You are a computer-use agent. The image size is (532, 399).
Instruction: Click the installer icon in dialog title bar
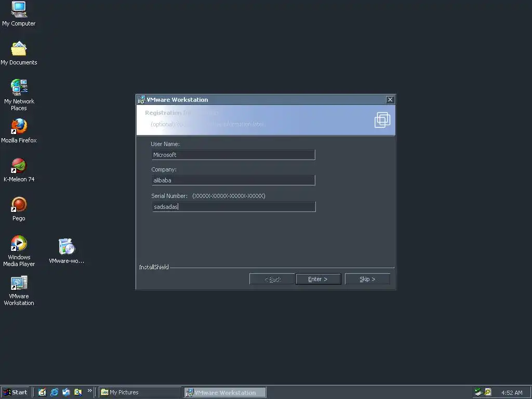(x=141, y=99)
